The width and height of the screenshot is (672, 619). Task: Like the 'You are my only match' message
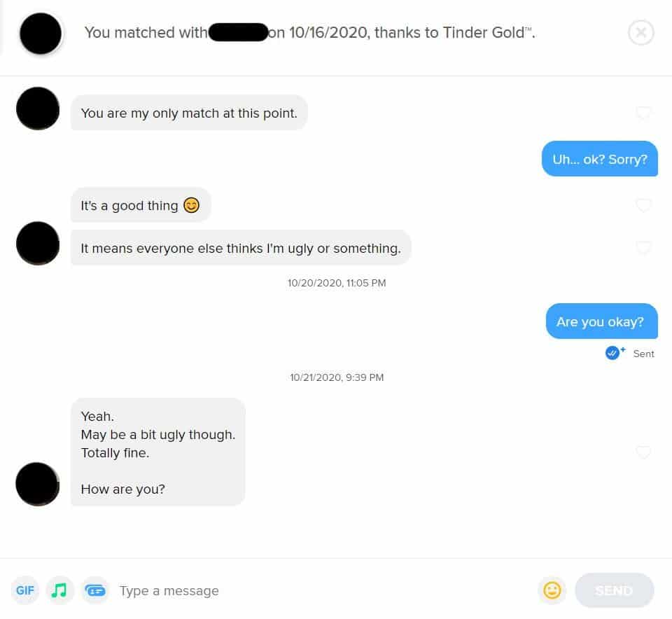click(x=643, y=113)
